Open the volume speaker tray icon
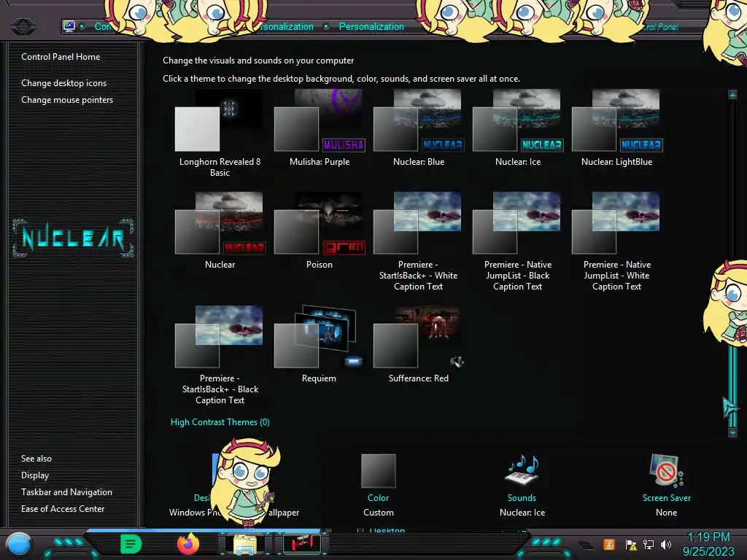Viewport: 747px width, 560px height. pos(666,544)
